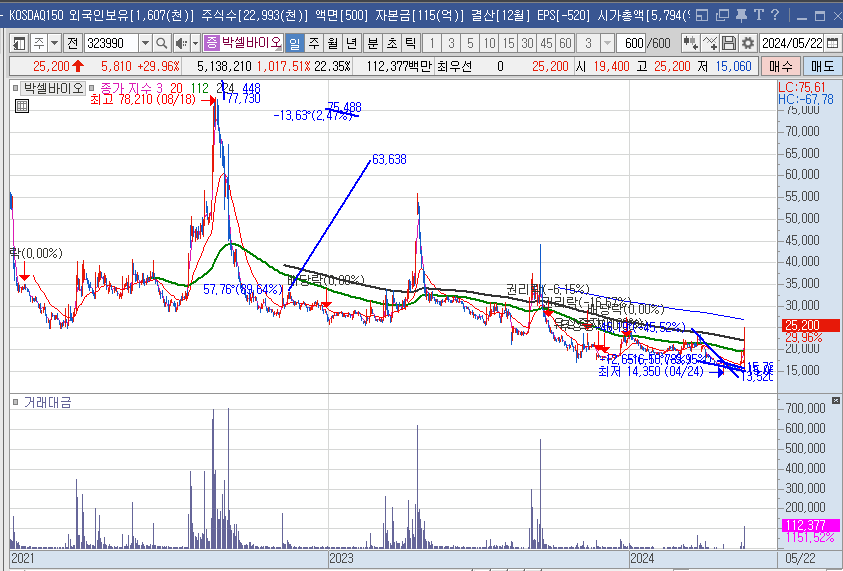
Task: Click the magenta volume tag 112,377
Action: coord(809,525)
